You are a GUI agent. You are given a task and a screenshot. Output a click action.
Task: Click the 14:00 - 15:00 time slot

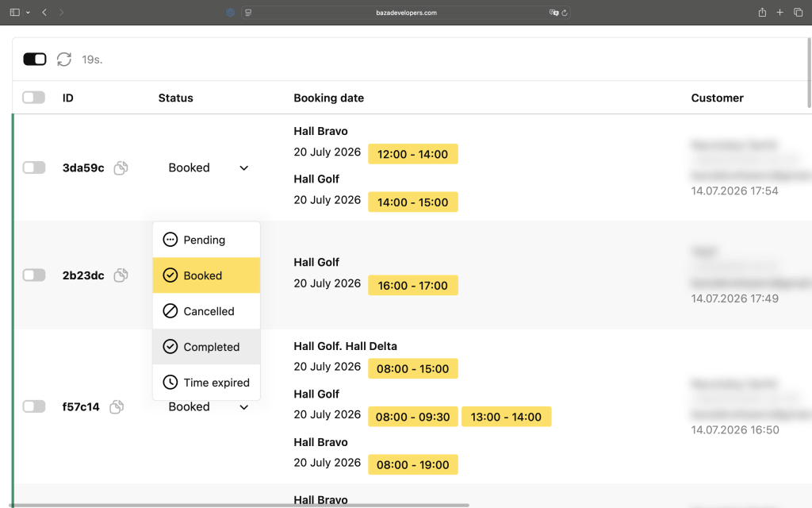412,202
